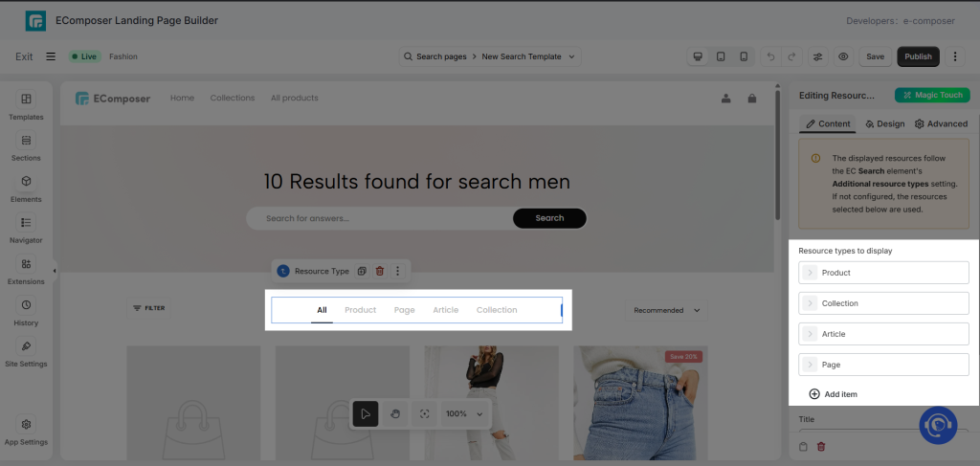Click the undo arrow in top toolbar
980x466 pixels.
(x=770, y=56)
